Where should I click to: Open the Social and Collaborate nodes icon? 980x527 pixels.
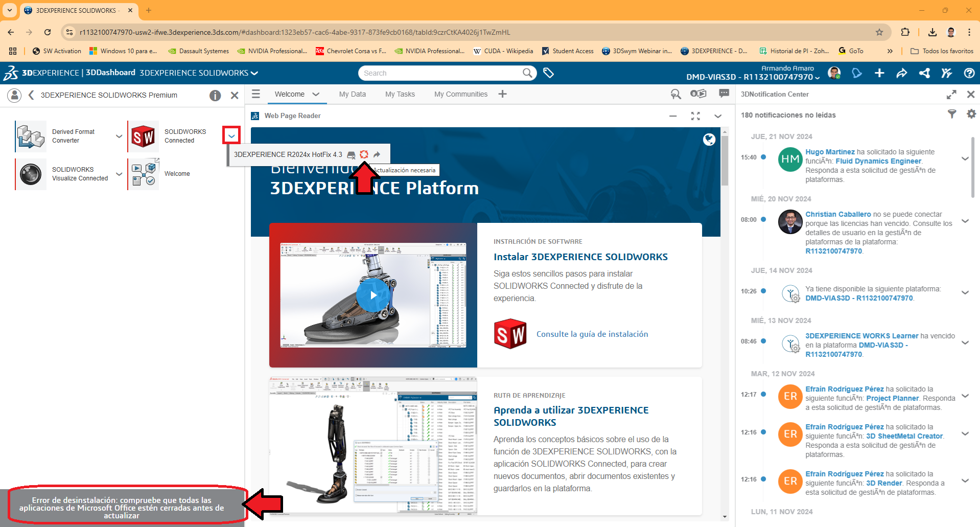924,73
